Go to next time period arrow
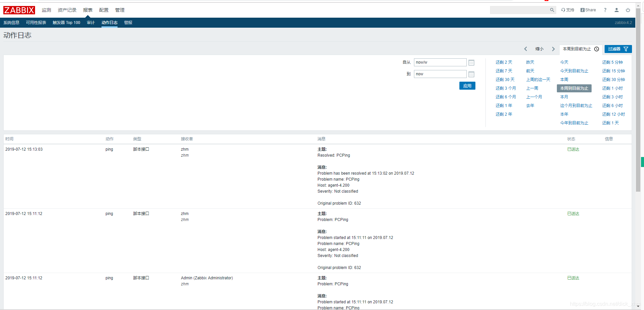The image size is (644, 310). (x=553, y=49)
